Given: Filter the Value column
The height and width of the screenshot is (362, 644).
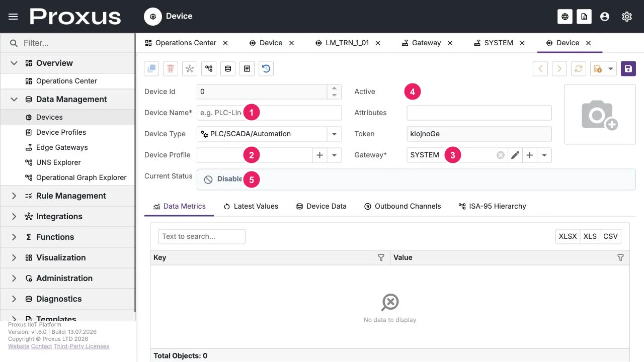Looking at the screenshot, I should [620, 257].
